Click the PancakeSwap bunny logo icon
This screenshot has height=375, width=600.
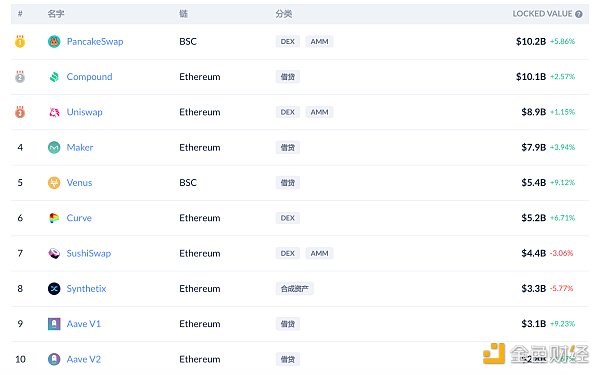click(x=54, y=41)
